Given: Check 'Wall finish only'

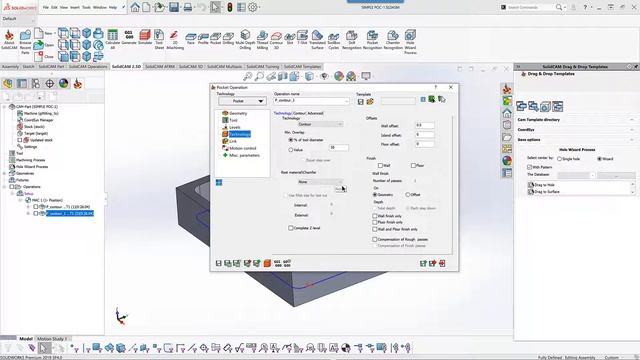Looking at the screenshot, I should (374, 216).
